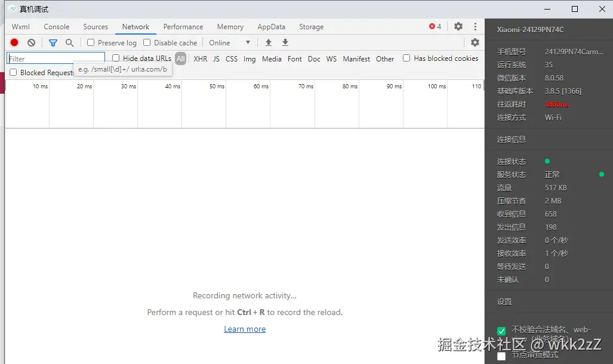Click the import HAR upload arrow
Screen dimensions: 613x364
[269, 43]
